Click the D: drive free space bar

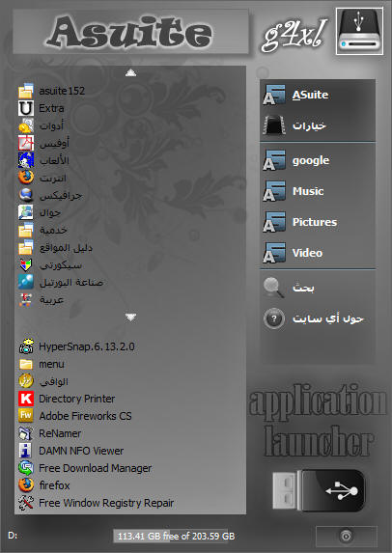(x=175, y=536)
